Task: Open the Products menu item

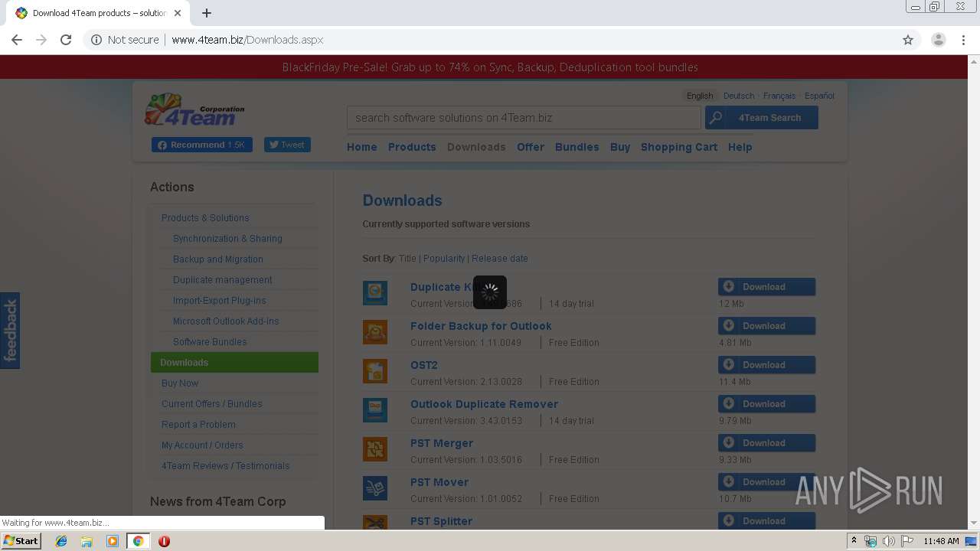Action: tap(412, 147)
